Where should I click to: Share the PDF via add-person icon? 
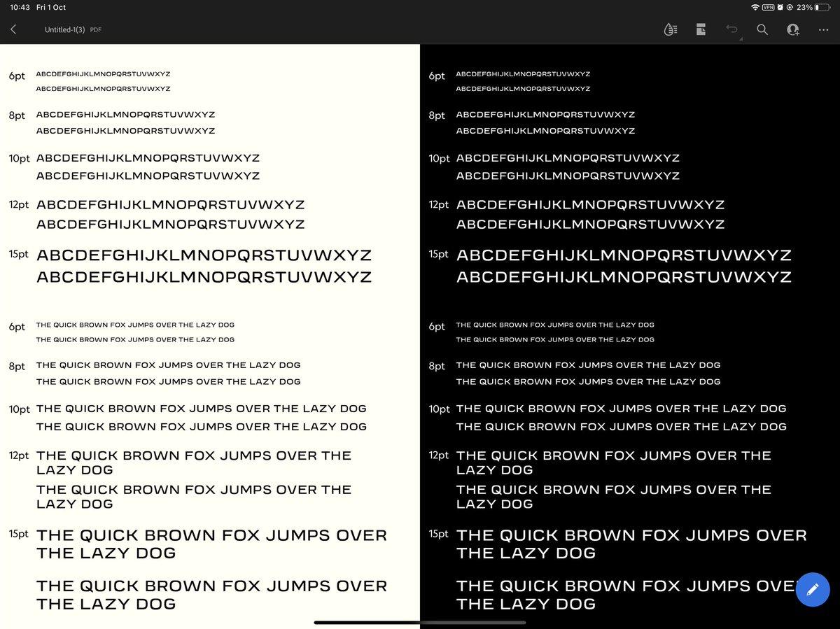[793, 29]
